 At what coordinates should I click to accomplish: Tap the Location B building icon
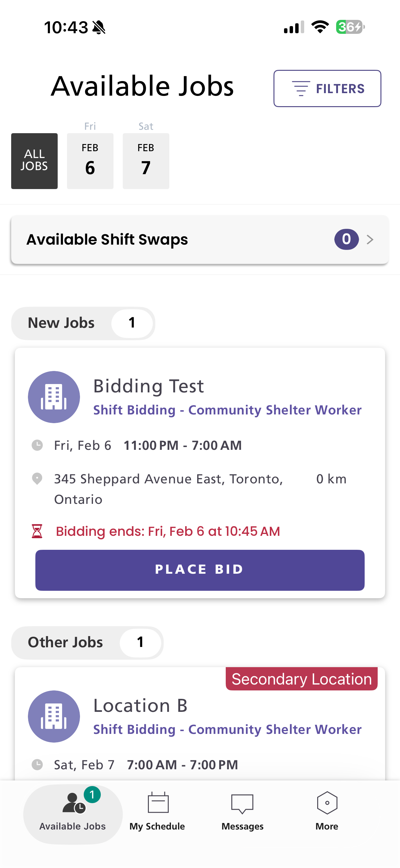tap(54, 717)
